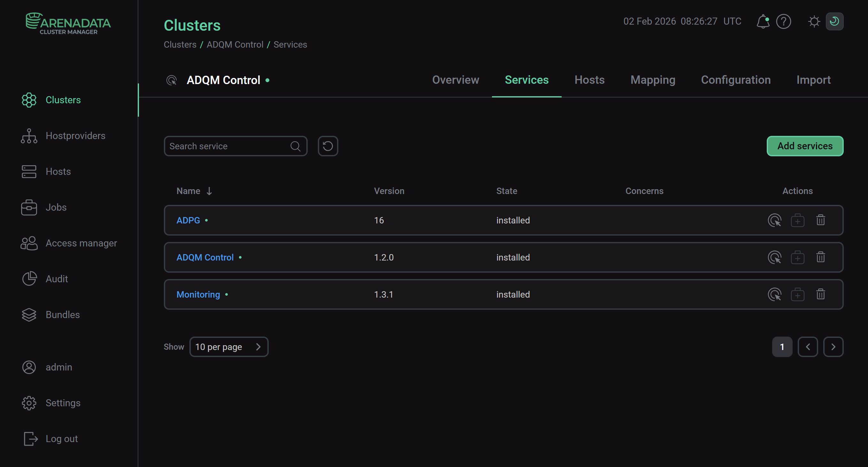Screen dimensions: 868x467
Task: Open the Configuration tab
Action: coord(735,80)
